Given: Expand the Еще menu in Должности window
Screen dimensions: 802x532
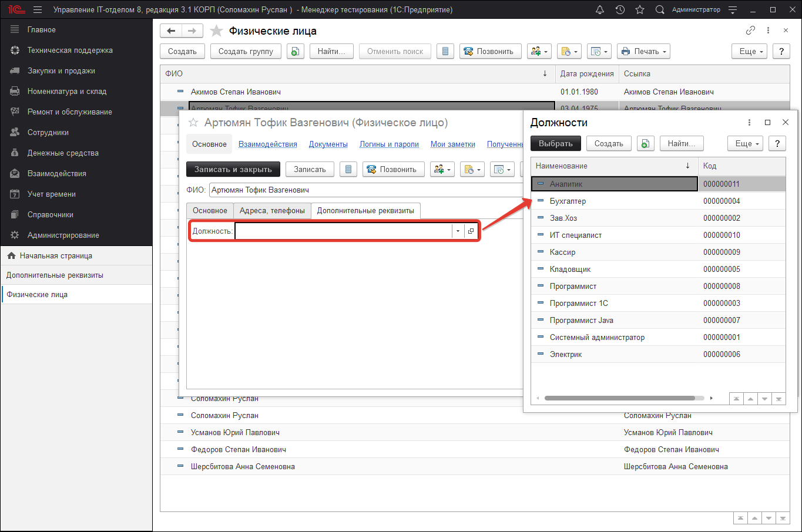Looking at the screenshot, I should [747, 144].
